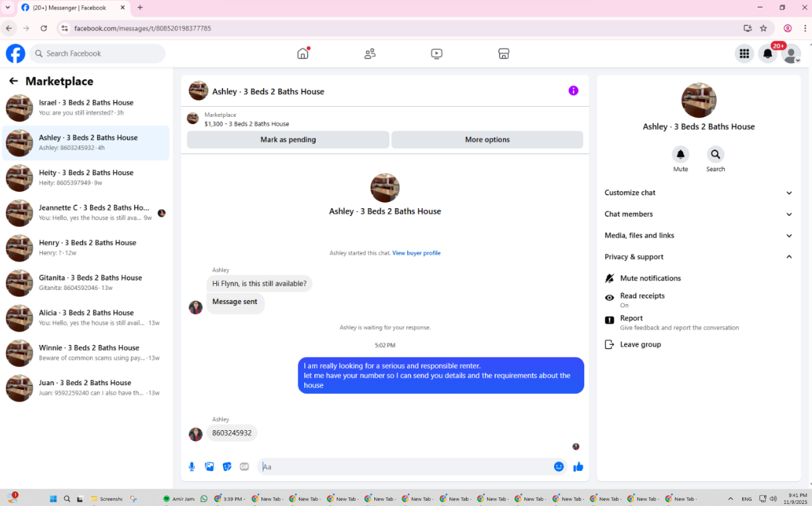Open Heity conversation
The width and height of the screenshot is (812, 506).
click(86, 178)
